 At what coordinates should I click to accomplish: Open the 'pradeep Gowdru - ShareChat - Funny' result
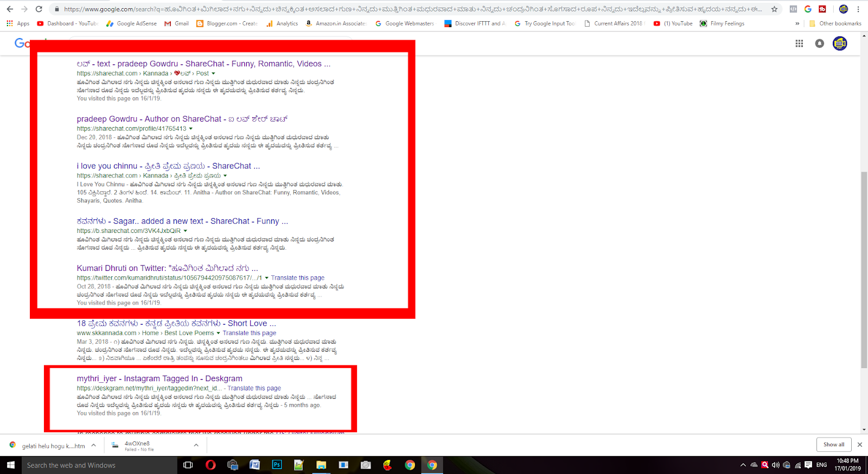(203, 64)
